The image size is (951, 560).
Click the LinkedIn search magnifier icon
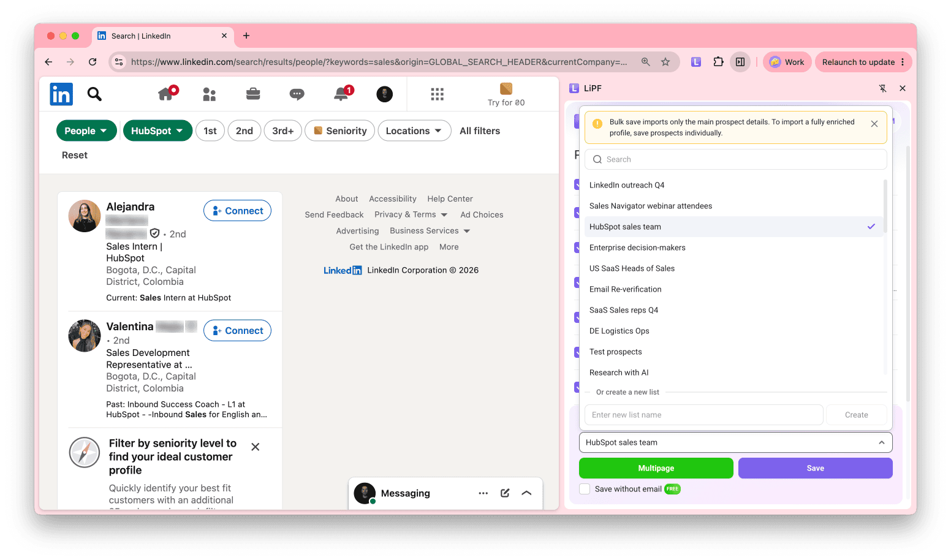(94, 94)
